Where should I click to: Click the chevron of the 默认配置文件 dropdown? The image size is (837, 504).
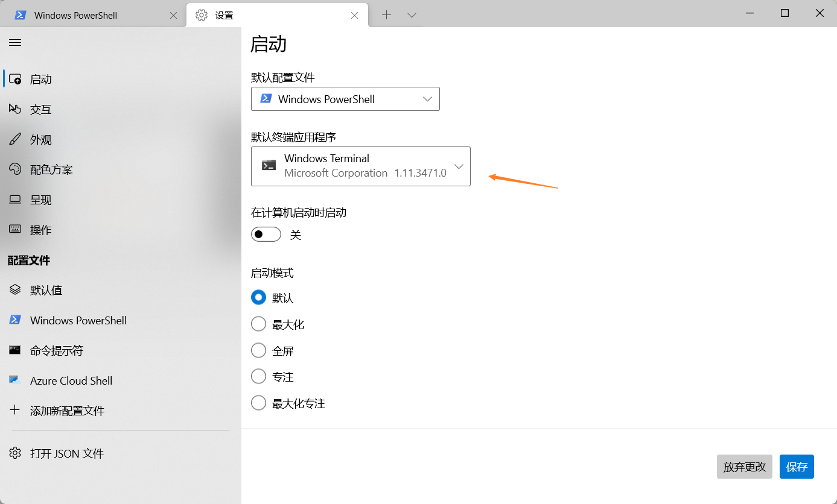[x=427, y=99]
